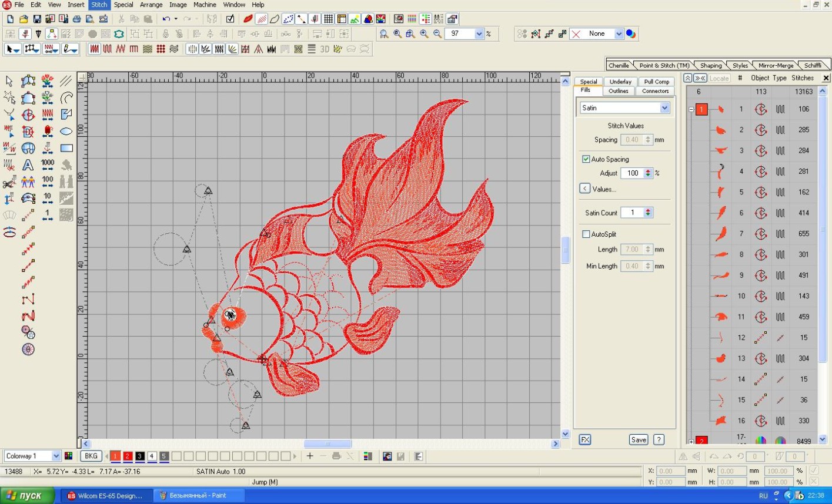Click the Print icon in top toolbar
832x504 pixels.
click(x=76, y=19)
